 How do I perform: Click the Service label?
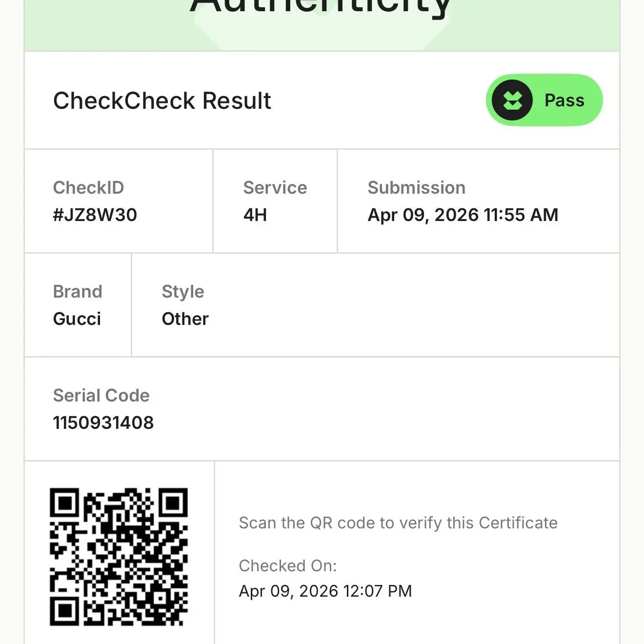275,188
